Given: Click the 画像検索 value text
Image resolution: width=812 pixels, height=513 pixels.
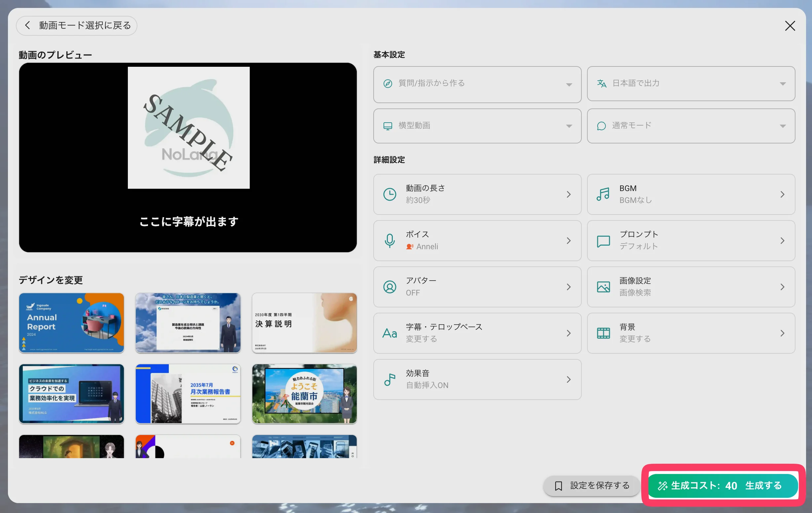Looking at the screenshot, I should click(x=635, y=293).
